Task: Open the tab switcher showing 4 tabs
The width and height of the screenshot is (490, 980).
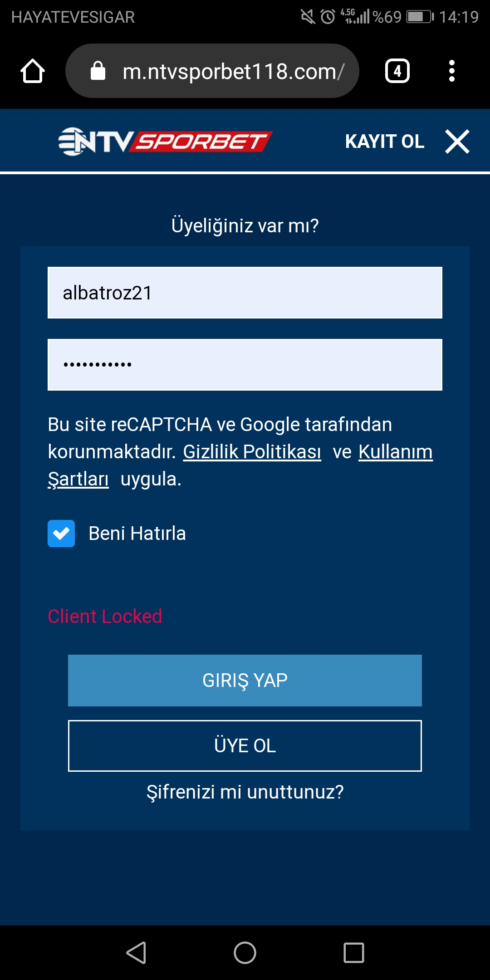Action: click(397, 71)
